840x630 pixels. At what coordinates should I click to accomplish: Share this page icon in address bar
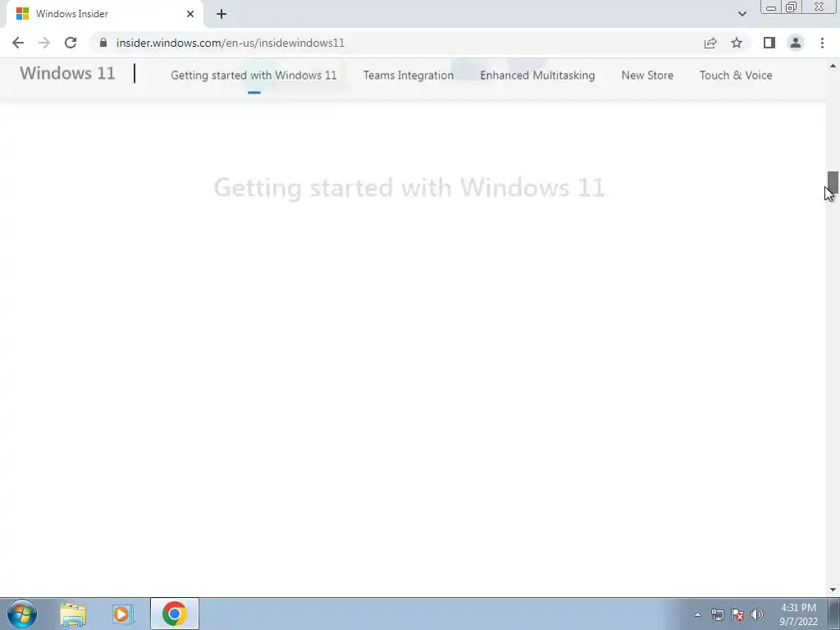[710, 43]
